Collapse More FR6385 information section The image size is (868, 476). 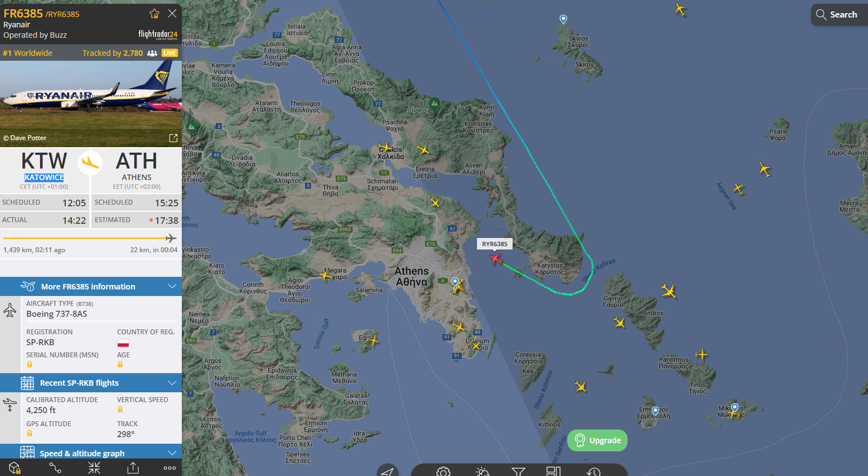[x=91, y=286]
